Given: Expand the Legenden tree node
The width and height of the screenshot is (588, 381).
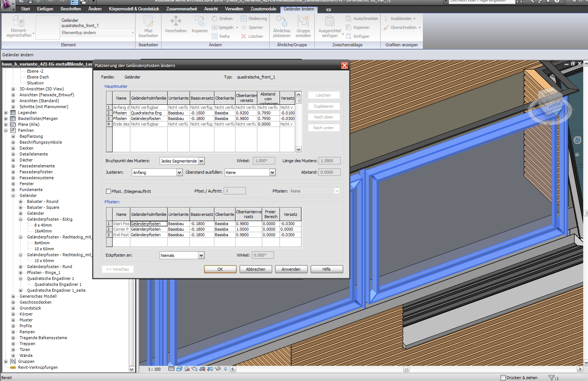Looking at the screenshot, I should 6,113.
